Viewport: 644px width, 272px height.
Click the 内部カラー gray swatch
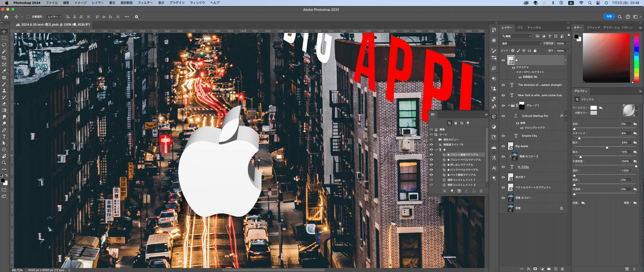[x=593, y=113]
